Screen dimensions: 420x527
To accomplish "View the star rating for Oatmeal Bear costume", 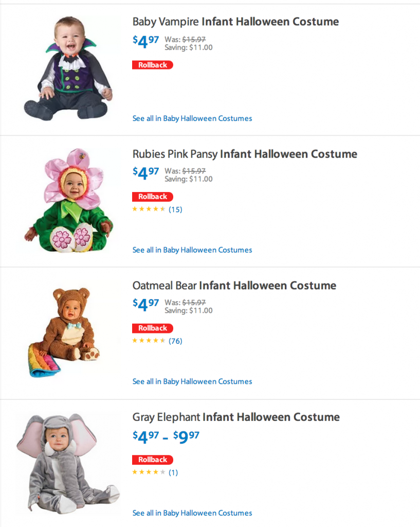I will (x=149, y=341).
